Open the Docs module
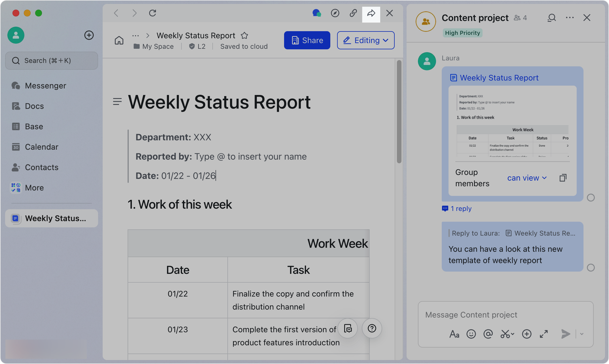Viewport: 609px width, 364px height. point(34,106)
